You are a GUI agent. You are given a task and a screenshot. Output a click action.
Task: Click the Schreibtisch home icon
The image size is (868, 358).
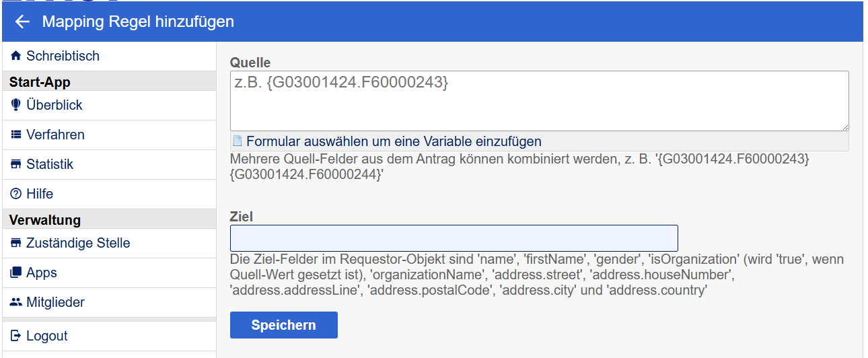(x=16, y=57)
